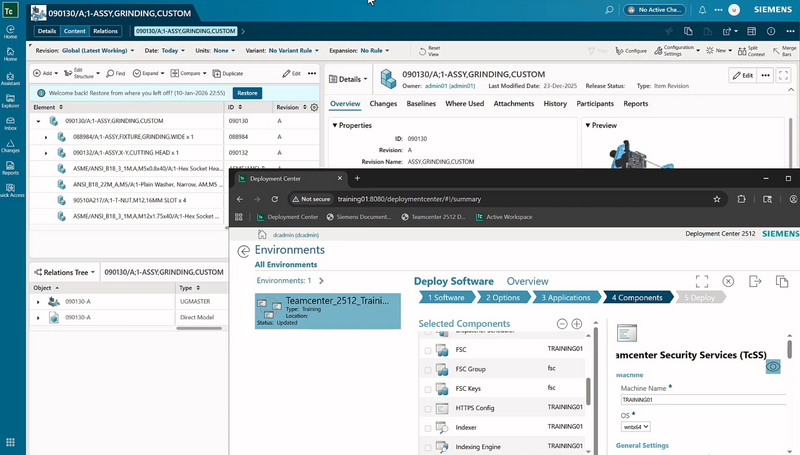
Task: Open the Configure tool
Action: pos(631,51)
